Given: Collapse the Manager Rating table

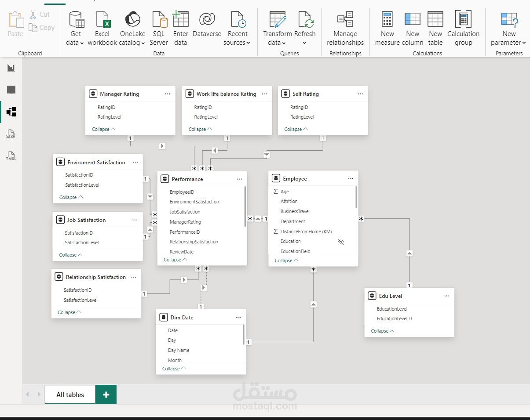Looking at the screenshot, I should click(x=103, y=129).
